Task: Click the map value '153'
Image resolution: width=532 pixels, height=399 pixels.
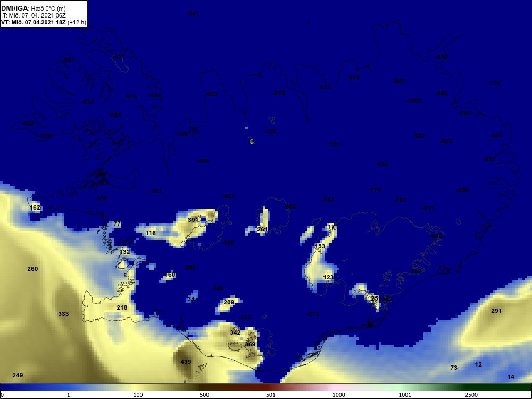Action: coord(320,246)
